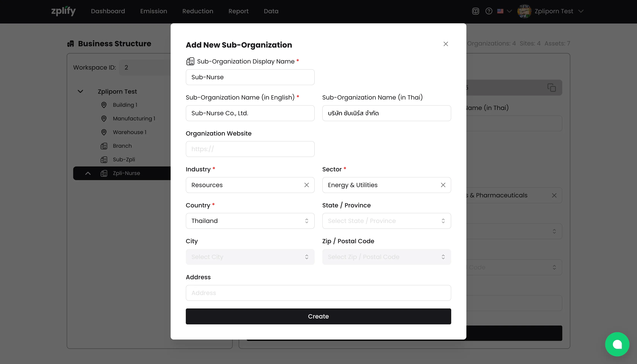The image size is (637, 364).
Task: Click user avatar picture
Action: click(524, 11)
